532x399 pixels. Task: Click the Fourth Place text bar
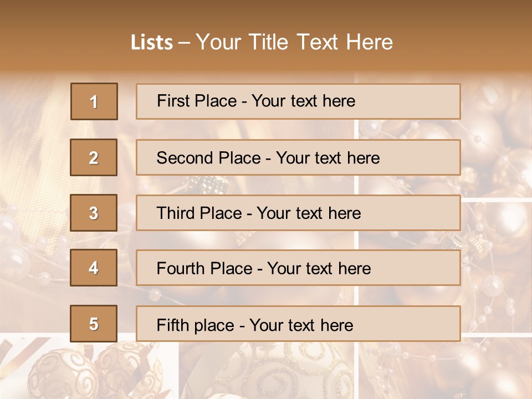(298, 268)
